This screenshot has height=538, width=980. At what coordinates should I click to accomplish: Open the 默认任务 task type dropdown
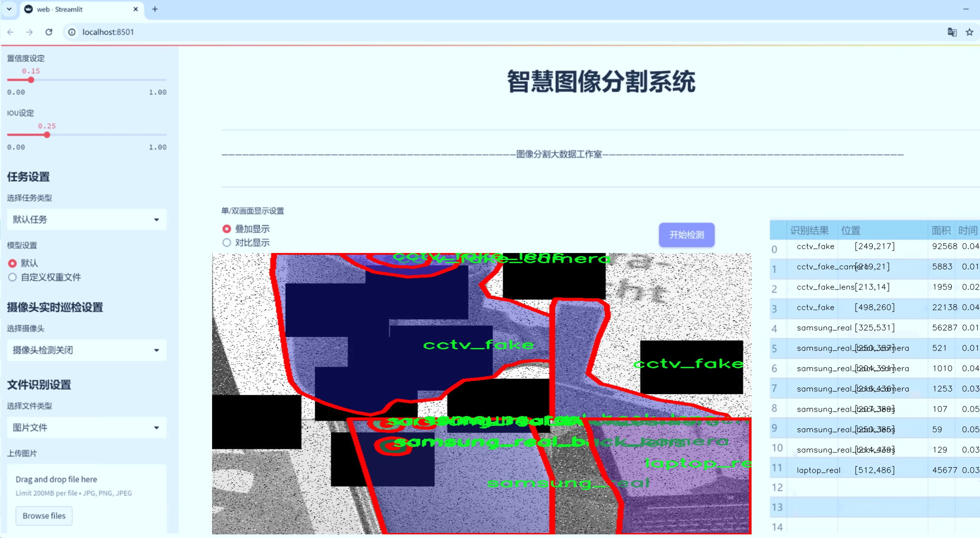(x=87, y=220)
